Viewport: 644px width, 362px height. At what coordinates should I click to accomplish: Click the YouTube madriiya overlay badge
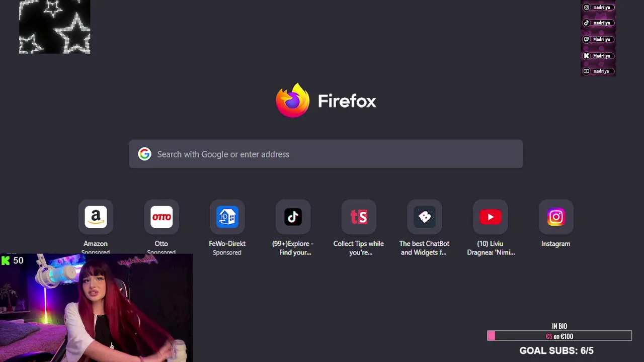tap(598, 71)
